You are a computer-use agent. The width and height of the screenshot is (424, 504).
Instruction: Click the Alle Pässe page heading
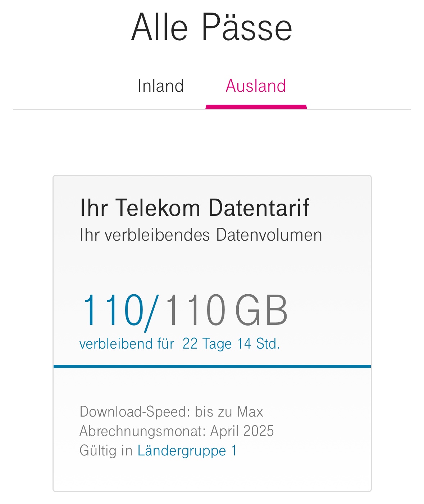click(x=212, y=27)
